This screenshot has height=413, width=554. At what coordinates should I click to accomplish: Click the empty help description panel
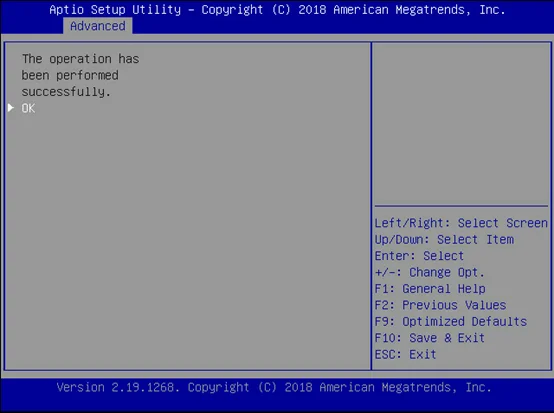pos(461,124)
